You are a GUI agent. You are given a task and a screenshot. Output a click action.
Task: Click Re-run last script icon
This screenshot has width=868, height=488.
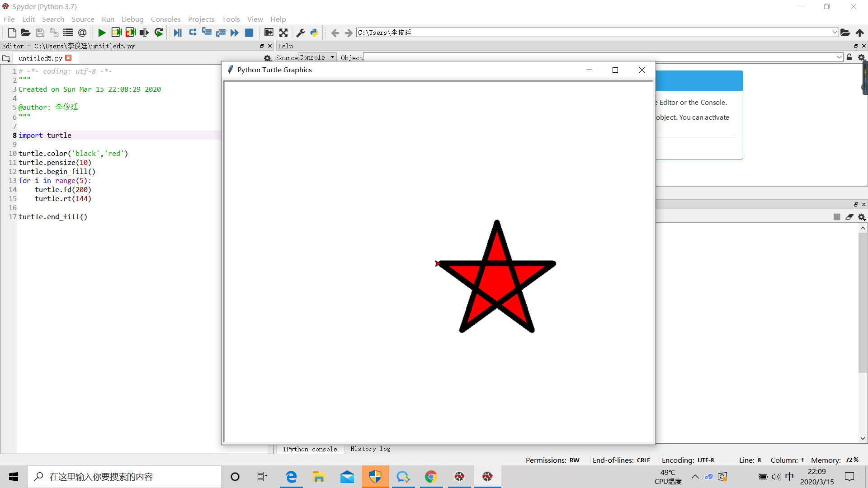159,33
